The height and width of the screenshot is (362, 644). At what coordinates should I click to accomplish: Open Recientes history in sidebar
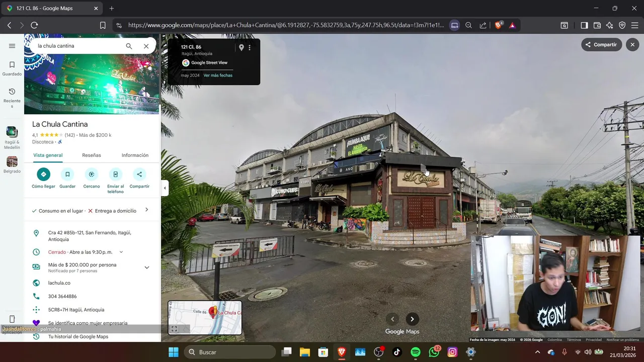pyautogui.click(x=12, y=98)
